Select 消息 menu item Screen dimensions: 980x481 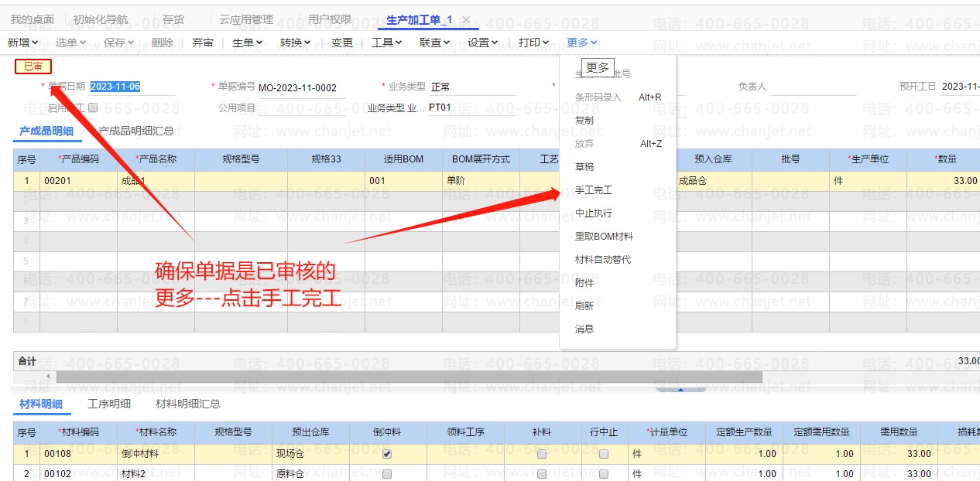click(x=584, y=329)
